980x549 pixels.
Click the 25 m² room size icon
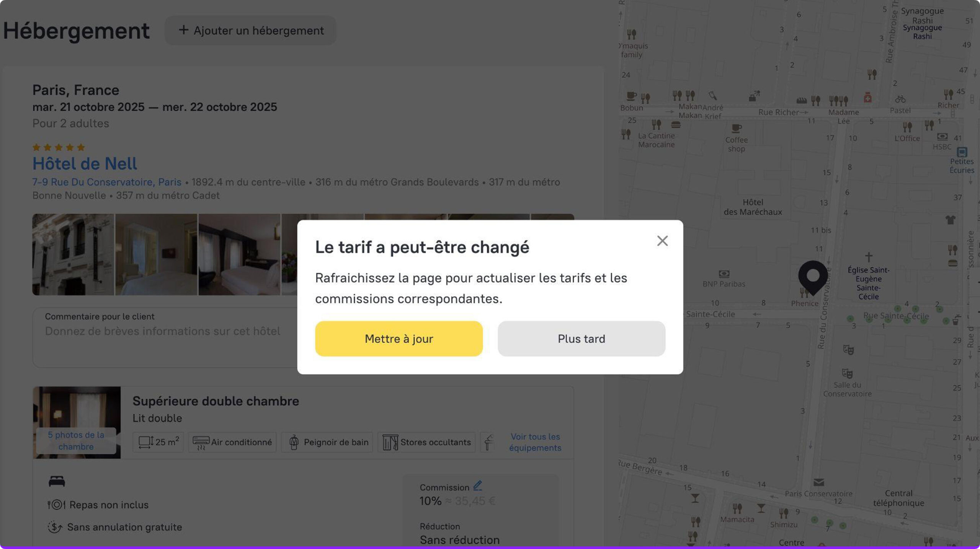145,443
